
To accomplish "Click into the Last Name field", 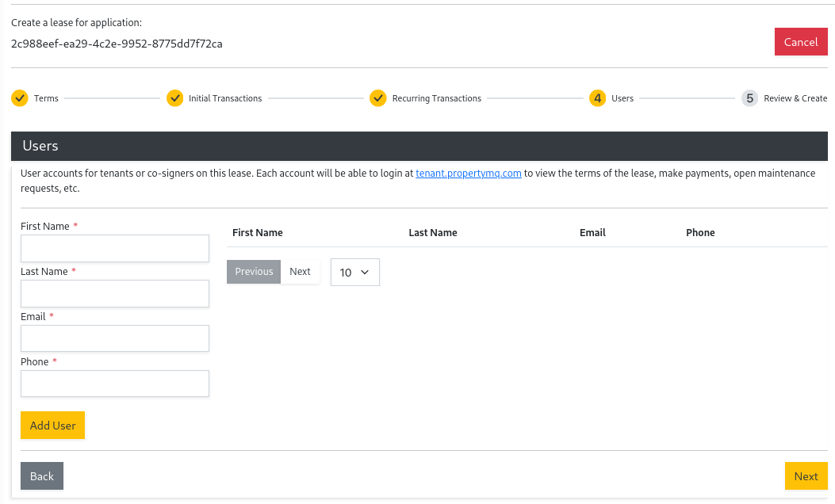I will 115,293.
